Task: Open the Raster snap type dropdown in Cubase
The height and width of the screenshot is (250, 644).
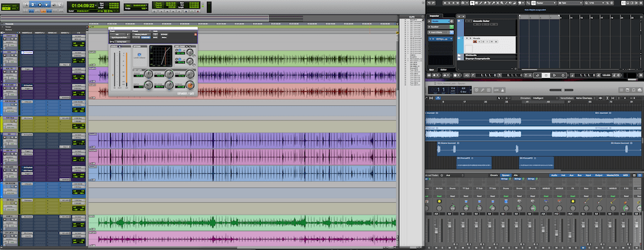Action: pyautogui.click(x=546, y=3)
